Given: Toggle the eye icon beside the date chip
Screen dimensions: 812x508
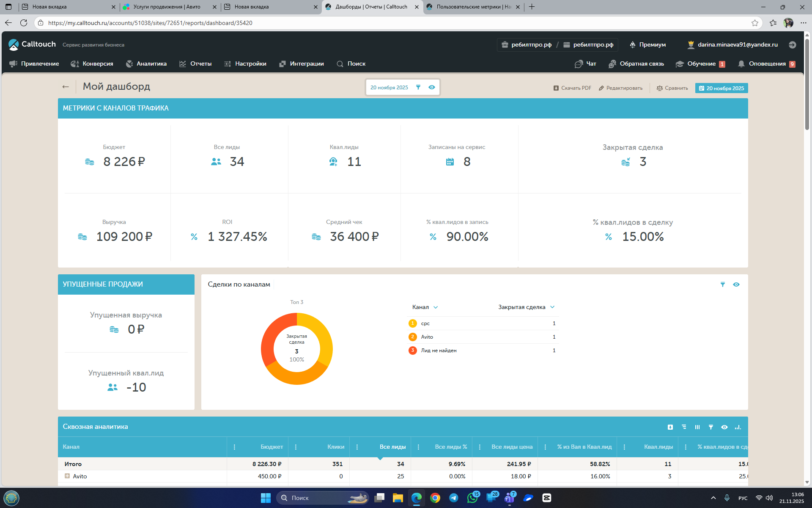Looking at the screenshot, I should [x=432, y=87].
